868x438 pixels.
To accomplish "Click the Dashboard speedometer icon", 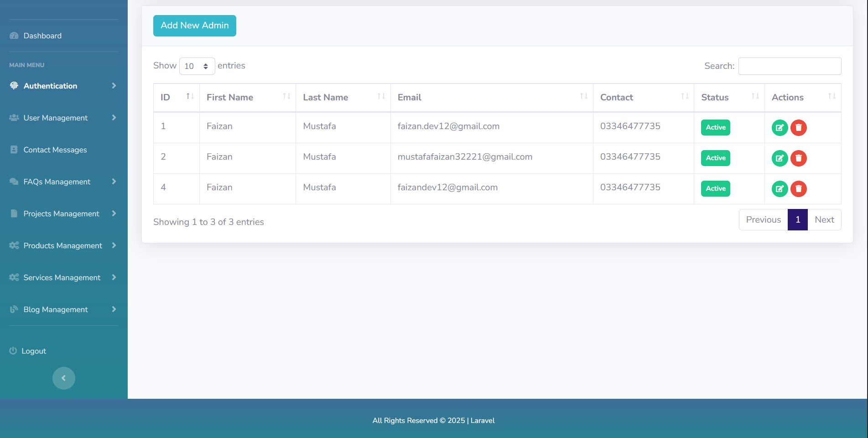I will pos(14,36).
